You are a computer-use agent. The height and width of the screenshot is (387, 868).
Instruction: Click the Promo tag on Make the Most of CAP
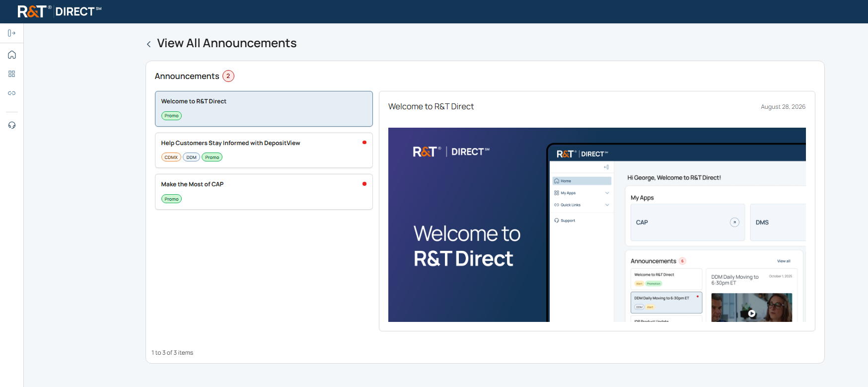click(x=171, y=199)
